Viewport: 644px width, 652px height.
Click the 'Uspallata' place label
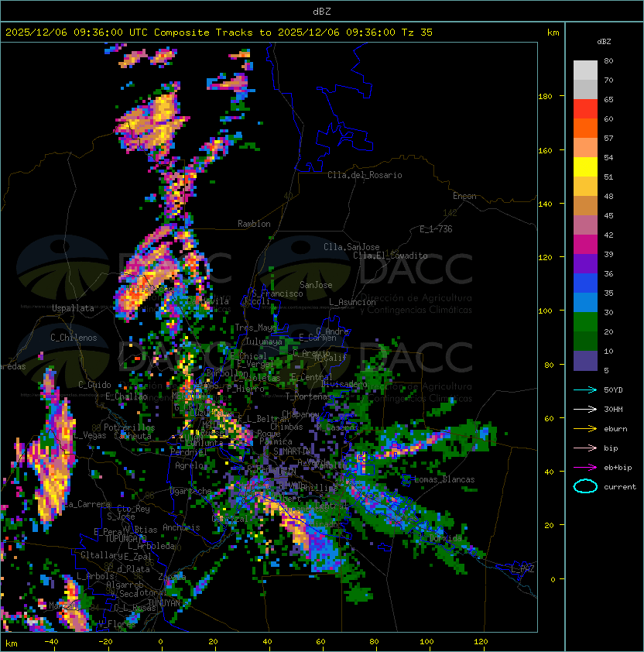coord(73,308)
